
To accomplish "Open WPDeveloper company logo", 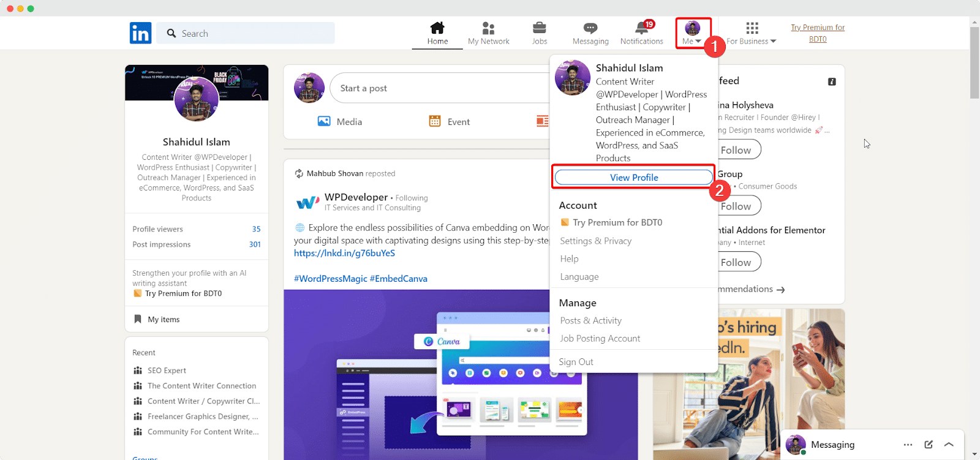I will pos(307,202).
